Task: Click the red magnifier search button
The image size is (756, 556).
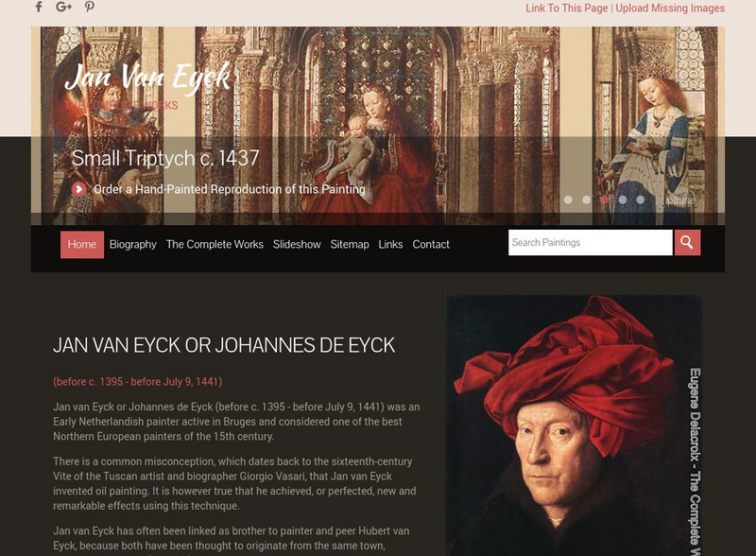Action: tap(687, 242)
